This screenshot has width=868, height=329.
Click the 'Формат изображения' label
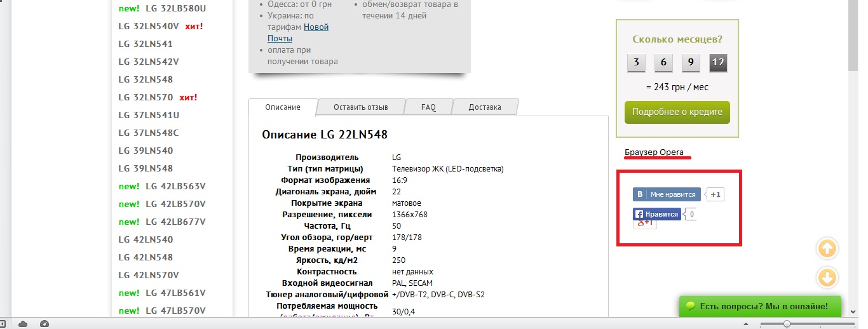[x=326, y=180]
